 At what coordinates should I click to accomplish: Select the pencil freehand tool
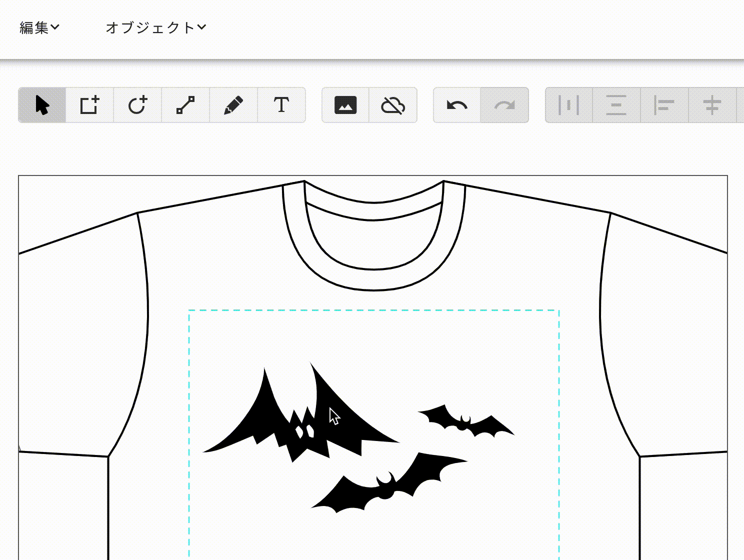click(x=233, y=105)
